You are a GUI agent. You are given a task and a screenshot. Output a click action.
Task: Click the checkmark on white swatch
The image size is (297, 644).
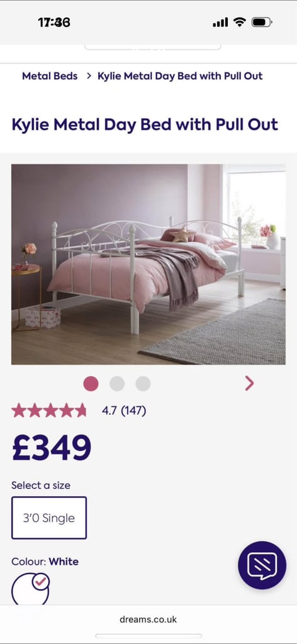pyautogui.click(x=41, y=582)
